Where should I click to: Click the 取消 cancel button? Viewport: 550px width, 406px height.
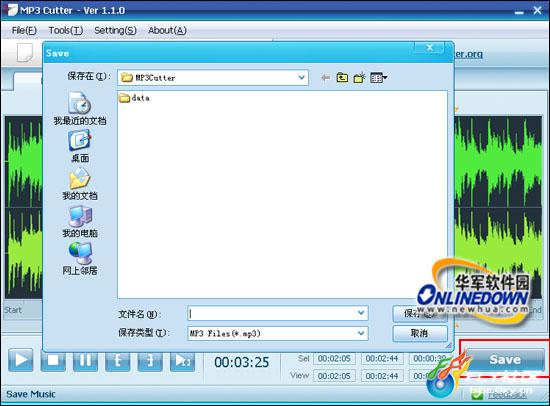pyautogui.click(x=420, y=333)
